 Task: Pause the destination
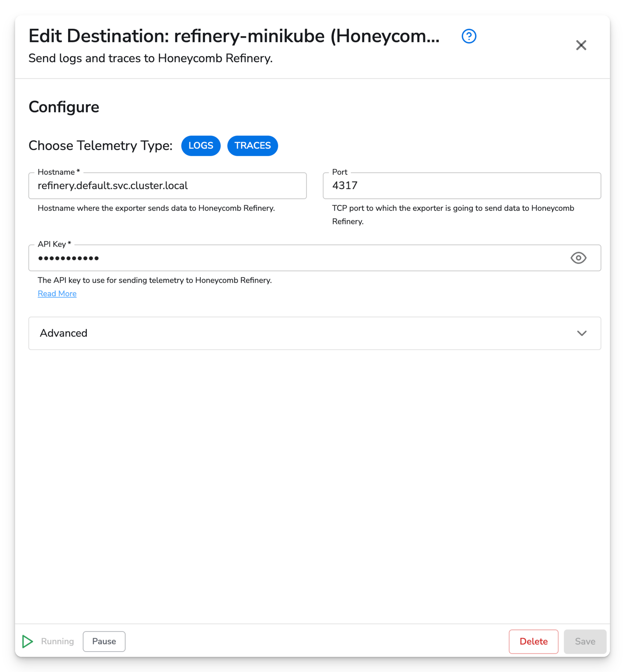[104, 641]
